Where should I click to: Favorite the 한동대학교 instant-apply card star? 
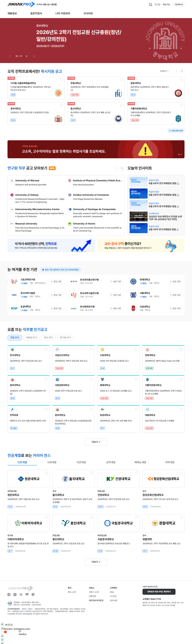(121, 80)
